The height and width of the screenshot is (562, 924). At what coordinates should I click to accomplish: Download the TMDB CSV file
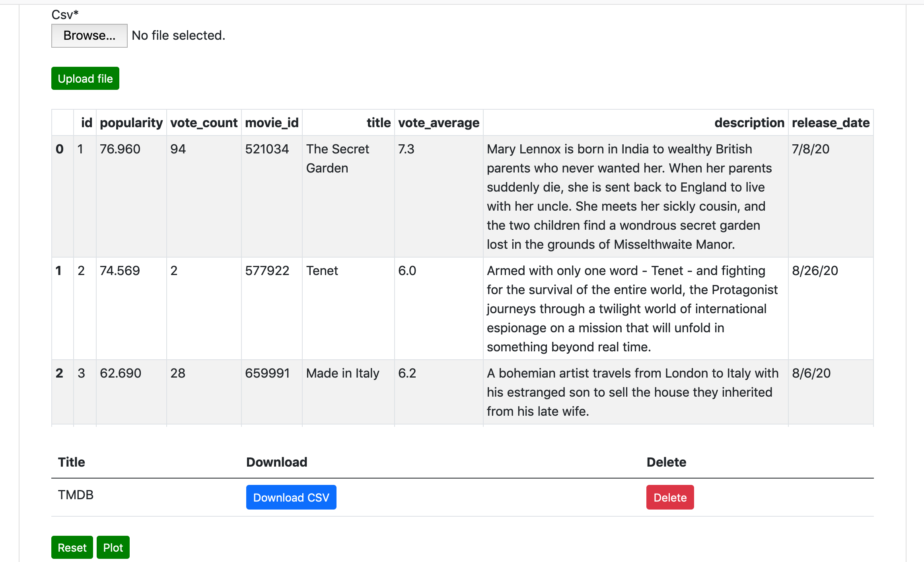click(291, 497)
